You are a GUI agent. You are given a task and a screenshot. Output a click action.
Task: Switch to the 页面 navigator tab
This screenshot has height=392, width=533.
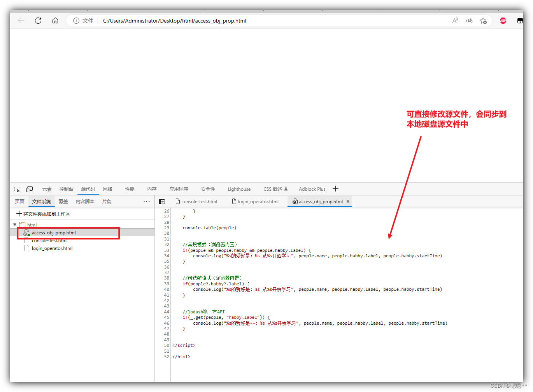point(20,202)
